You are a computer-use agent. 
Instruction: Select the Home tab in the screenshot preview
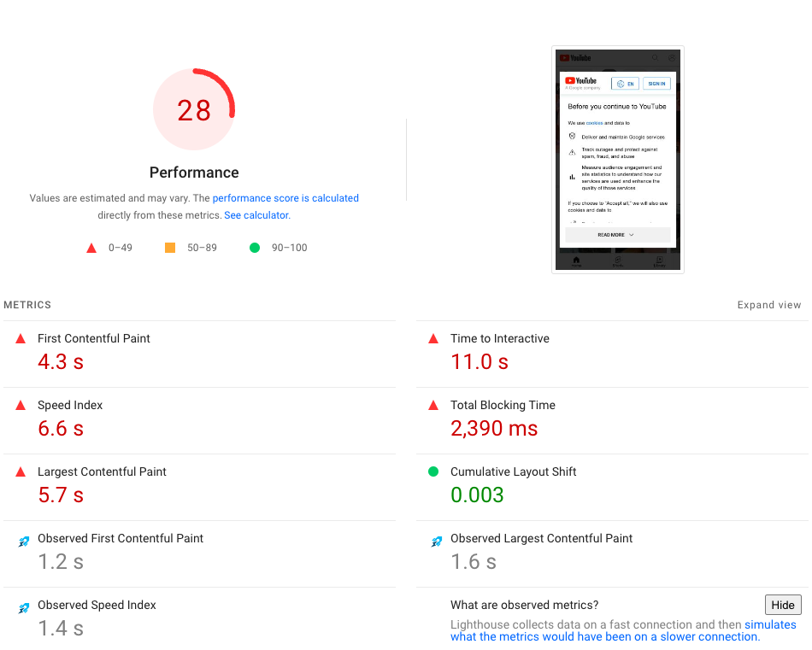coord(576,260)
